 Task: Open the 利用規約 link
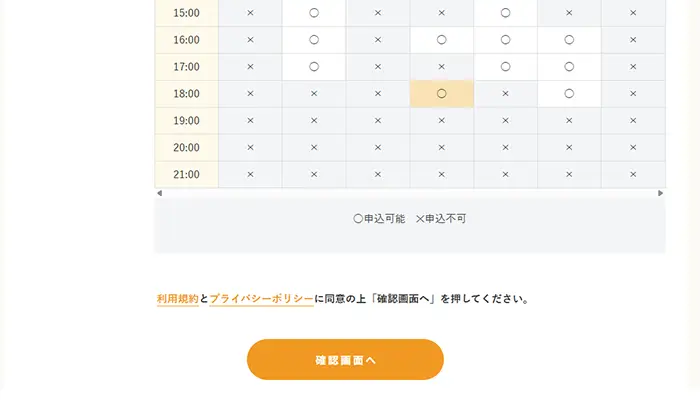pos(177,299)
